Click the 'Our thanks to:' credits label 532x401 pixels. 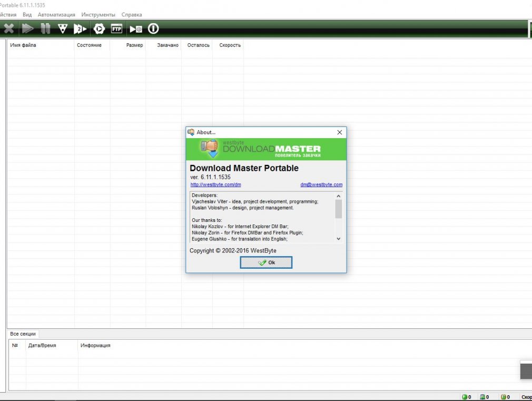207,220
